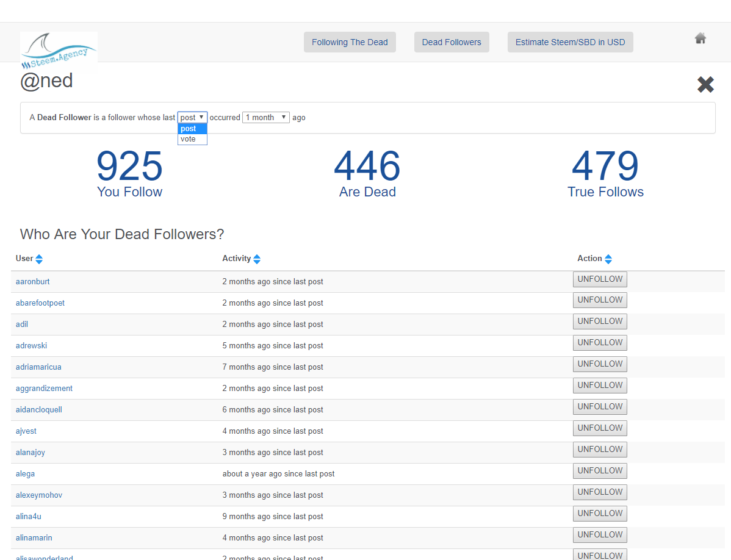Sort table by Activity column arrows
The width and height of the screenshot is (731, 560).
[x=257, y=259]
